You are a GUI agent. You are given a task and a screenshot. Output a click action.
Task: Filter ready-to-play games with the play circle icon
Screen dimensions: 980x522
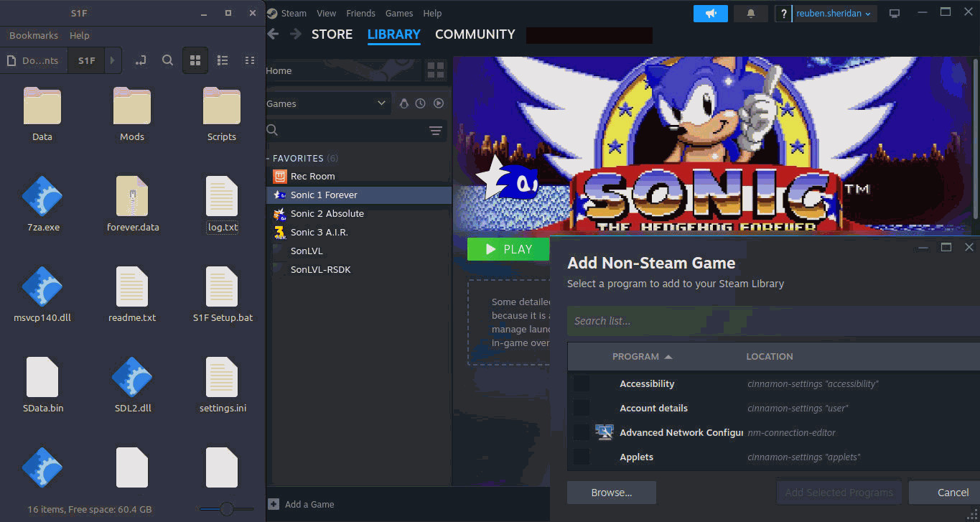(x=438, y=103)
